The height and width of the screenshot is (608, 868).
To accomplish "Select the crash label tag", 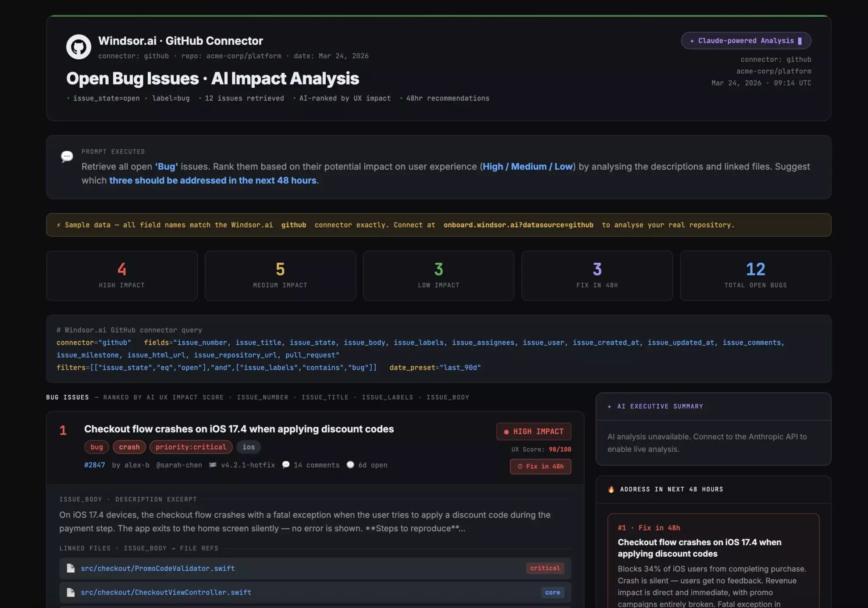I will pyautogui.click(x=129, y=447).
